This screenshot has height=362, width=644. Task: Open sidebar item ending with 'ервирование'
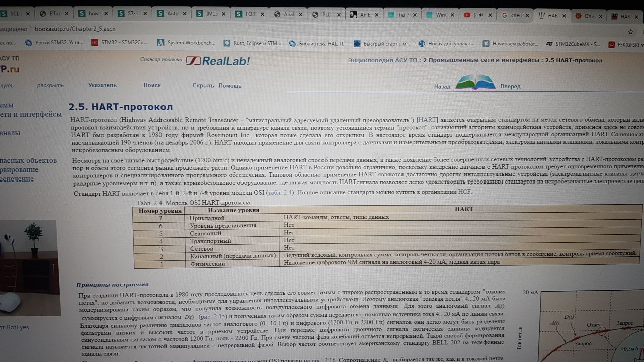coord(19,170)
